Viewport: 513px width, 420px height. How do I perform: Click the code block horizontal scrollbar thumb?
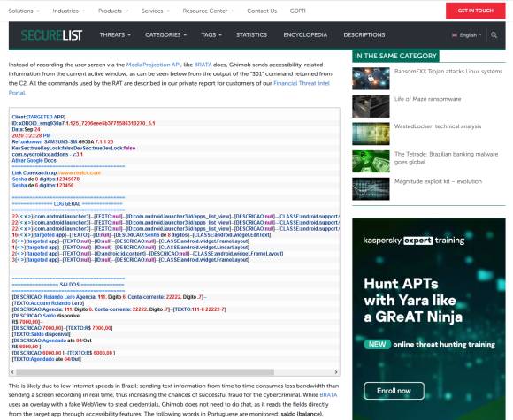tap(145, 372)
